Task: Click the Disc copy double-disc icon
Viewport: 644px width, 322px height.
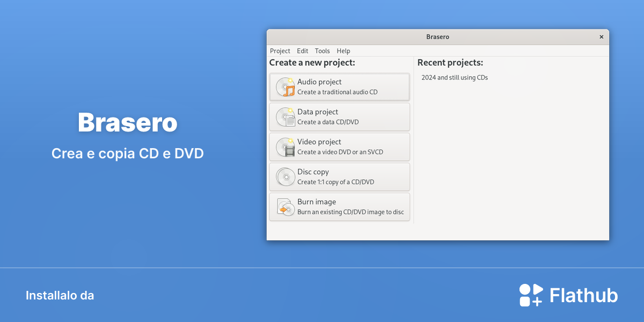Action: pos(286,177)
